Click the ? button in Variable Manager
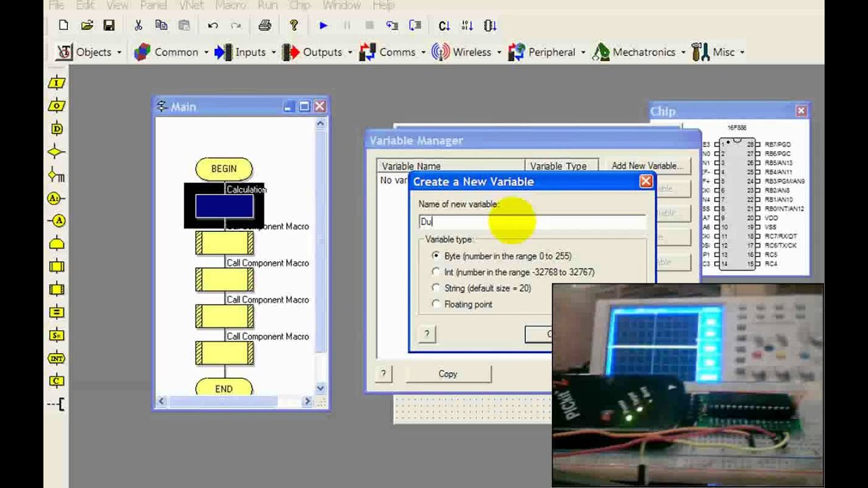 [383, 374]
